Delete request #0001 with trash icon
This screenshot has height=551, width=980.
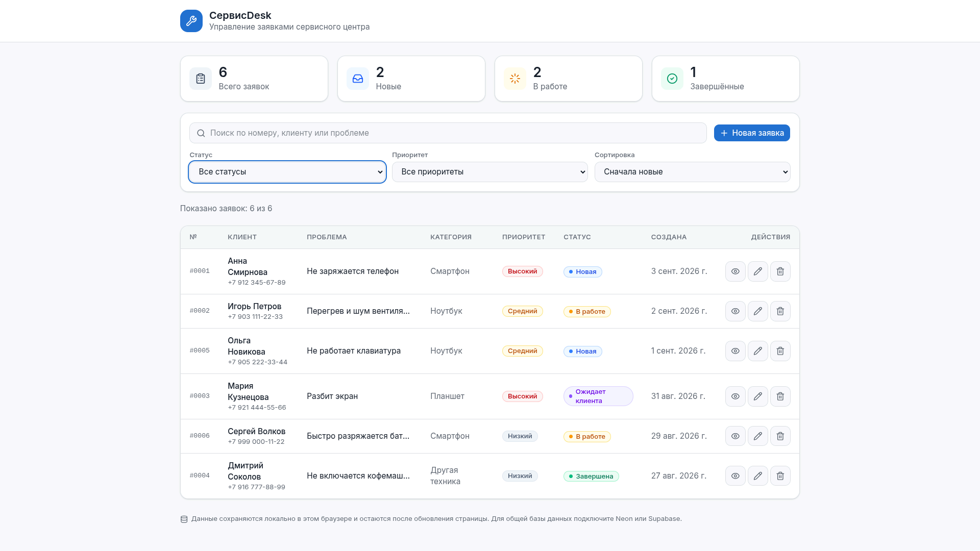click(x=780, y=271)
